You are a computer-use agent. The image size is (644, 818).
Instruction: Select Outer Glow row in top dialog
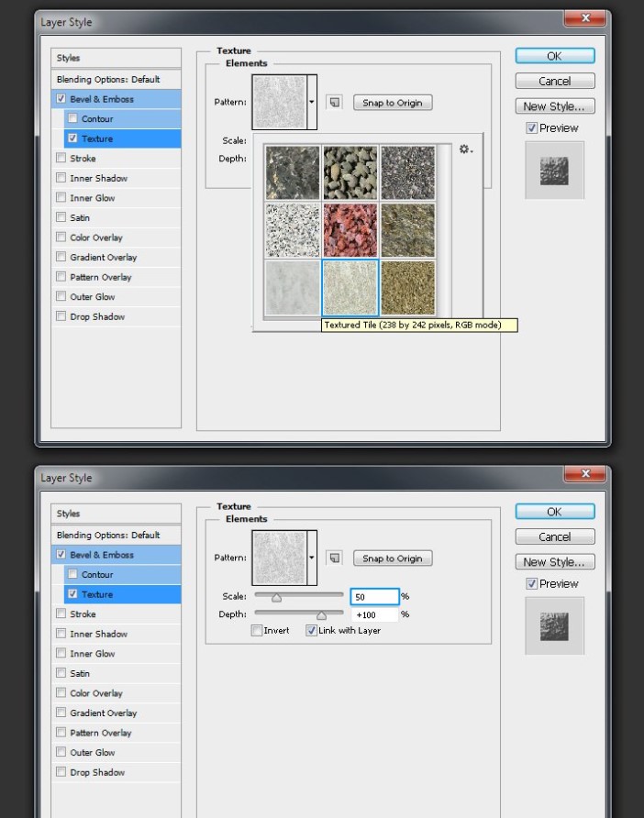(x=116, y=297)
